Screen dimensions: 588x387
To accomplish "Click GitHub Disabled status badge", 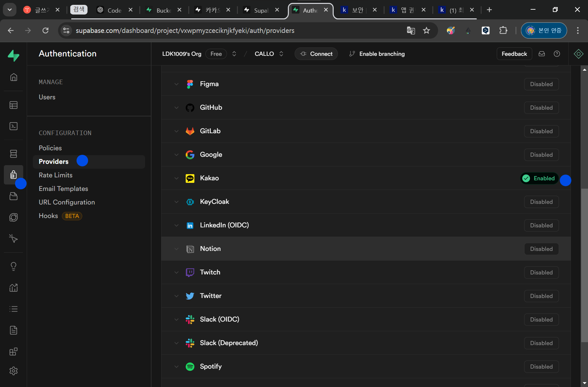I will pyautogui.click(x=541, y=108).
